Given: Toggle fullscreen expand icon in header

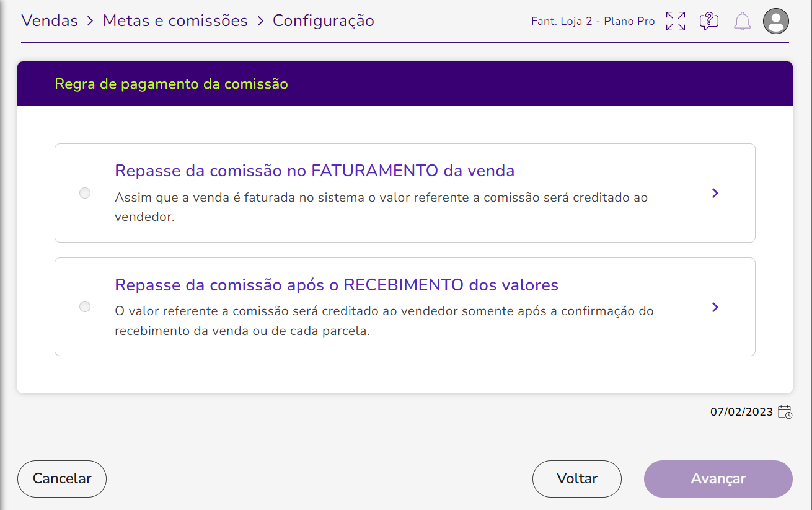Looking at the screenshot, I should pos(676,21).
